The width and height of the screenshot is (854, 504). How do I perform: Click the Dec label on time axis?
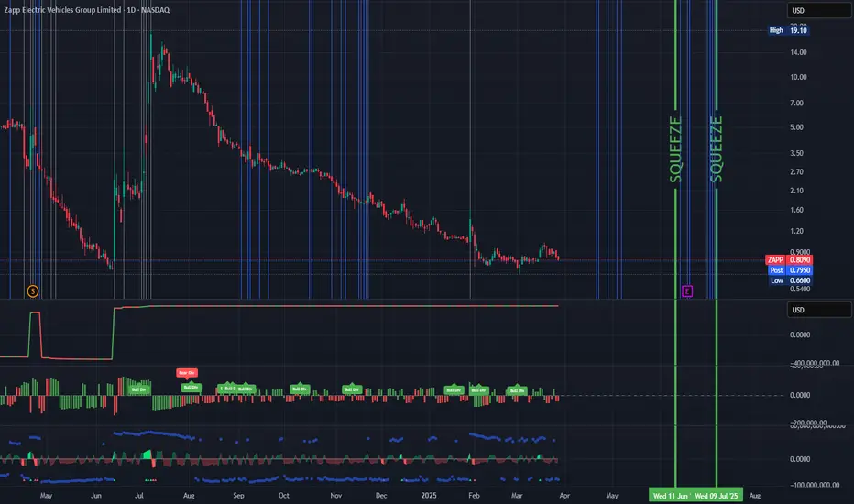pos(381,495)
